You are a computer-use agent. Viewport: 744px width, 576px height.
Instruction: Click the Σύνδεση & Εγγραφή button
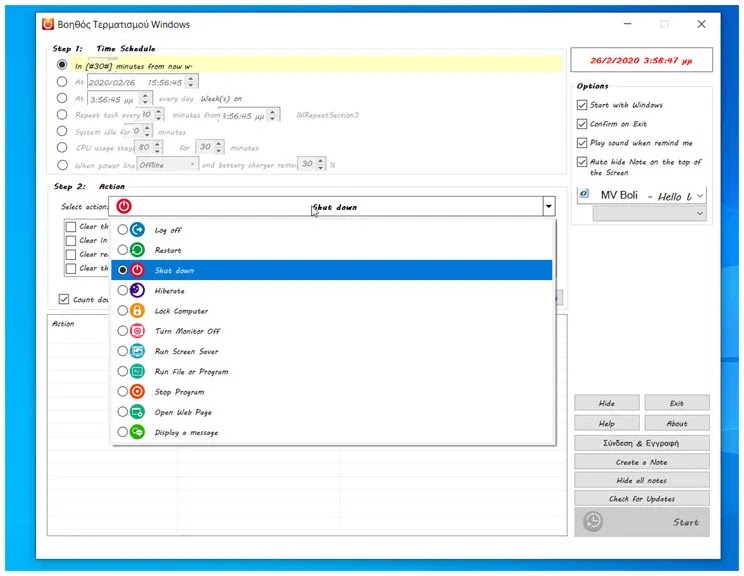[x=642, y=443]
